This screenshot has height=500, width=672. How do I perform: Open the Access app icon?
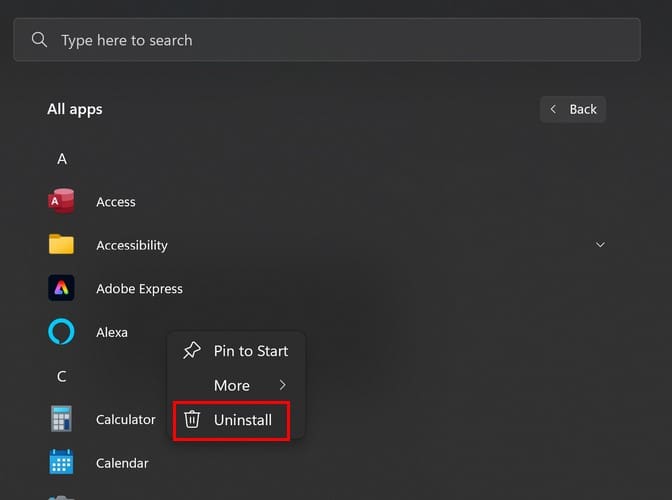tap(61, 201)
